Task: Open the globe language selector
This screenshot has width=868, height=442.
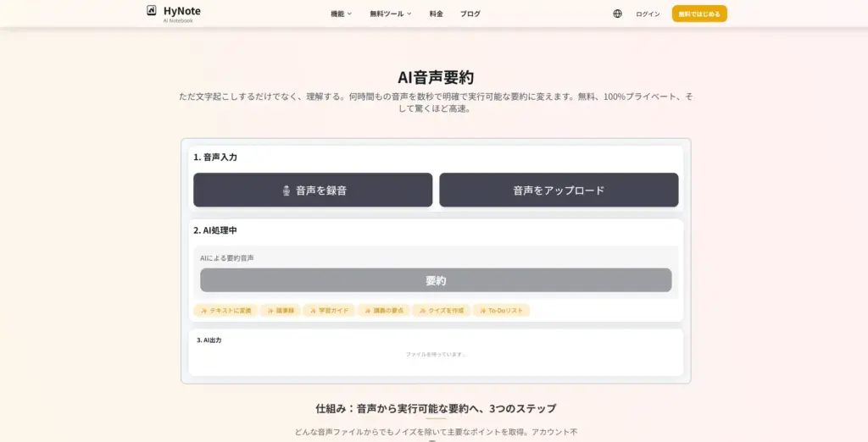Action: [617, 14]
